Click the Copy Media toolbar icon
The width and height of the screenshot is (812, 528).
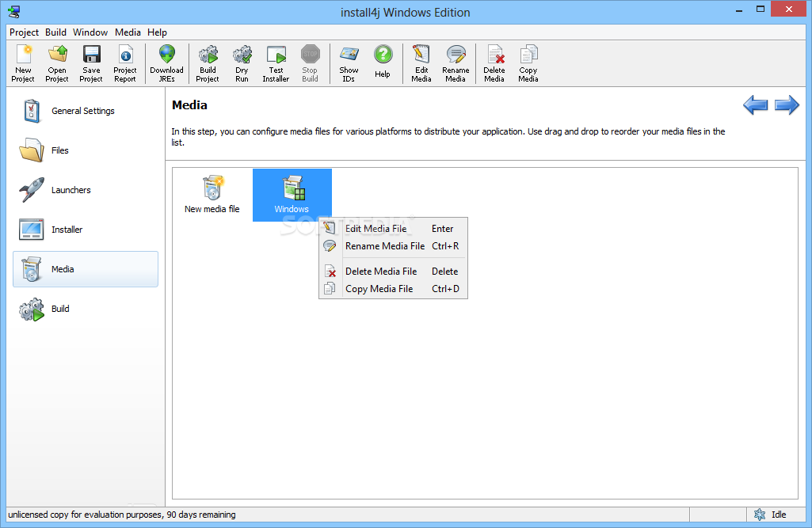coord(528,55)
